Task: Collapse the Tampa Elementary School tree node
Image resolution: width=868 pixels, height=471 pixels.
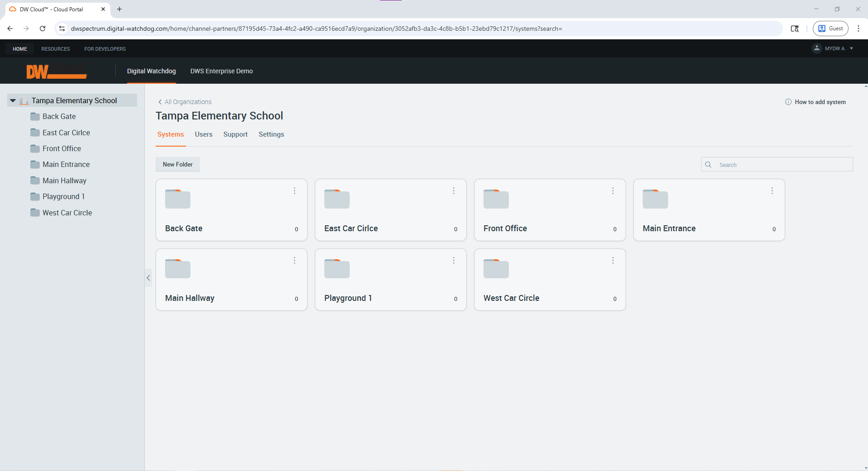Action: click(13, 100)
